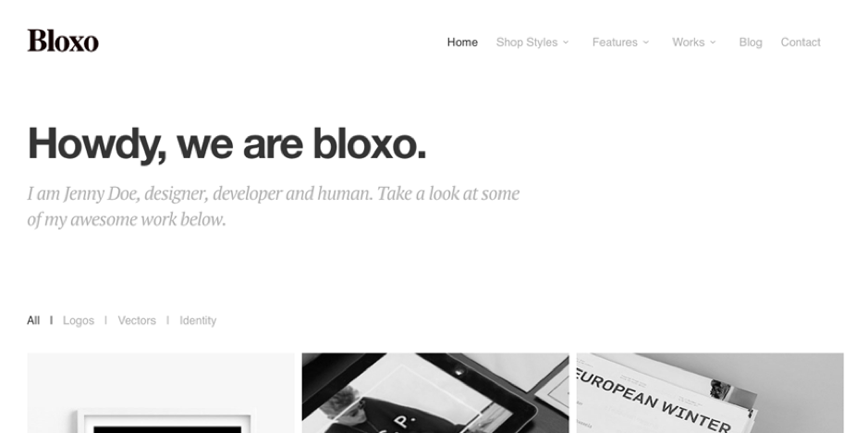Visit the Blog link

751,43
